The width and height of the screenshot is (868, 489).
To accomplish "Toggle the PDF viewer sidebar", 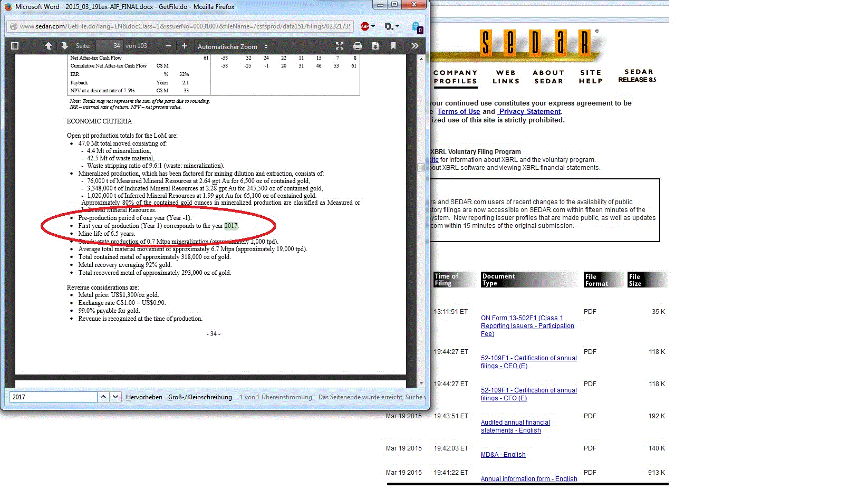I will [15, 46].
